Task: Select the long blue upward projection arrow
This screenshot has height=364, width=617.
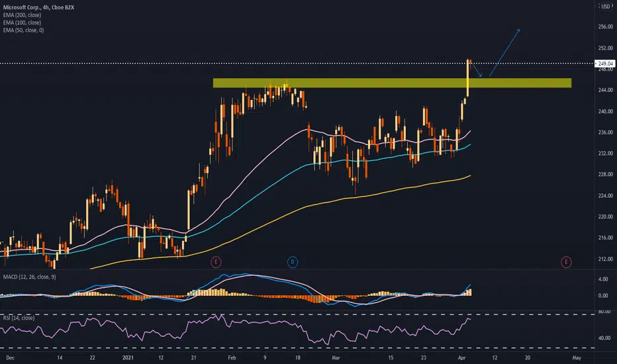Action: [504, 53]
